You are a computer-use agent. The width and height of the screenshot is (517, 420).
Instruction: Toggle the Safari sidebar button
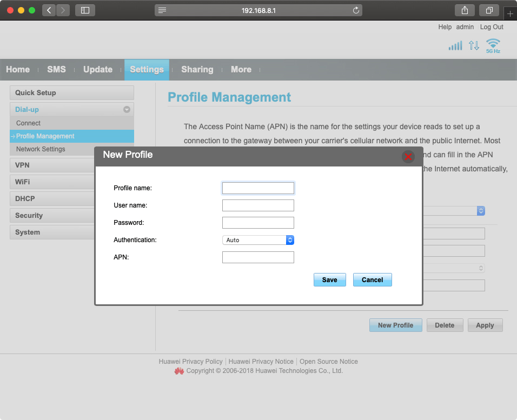click(85, 10)
